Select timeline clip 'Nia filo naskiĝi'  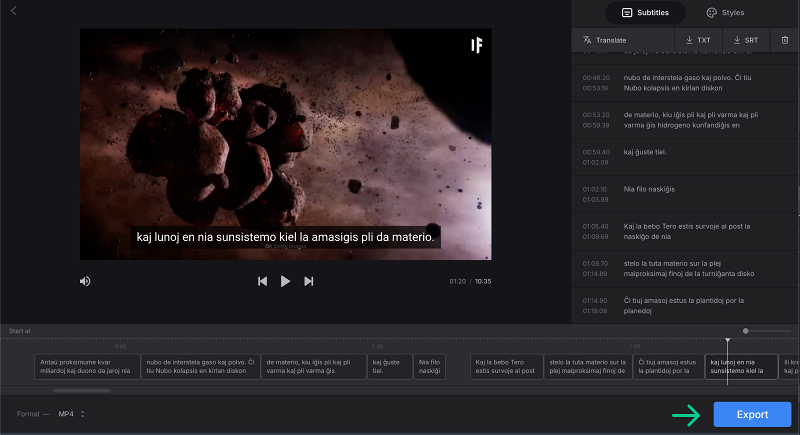(429, 367)
